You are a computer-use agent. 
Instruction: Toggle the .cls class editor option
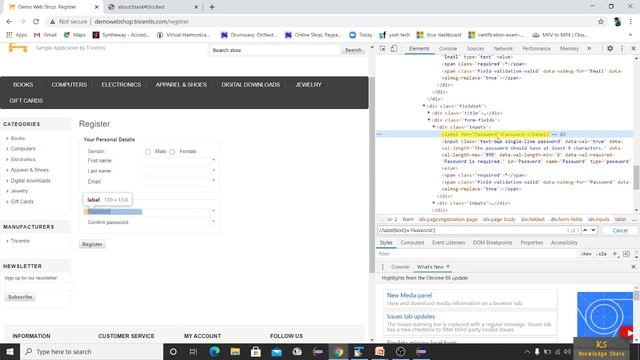tap(601, 254)
